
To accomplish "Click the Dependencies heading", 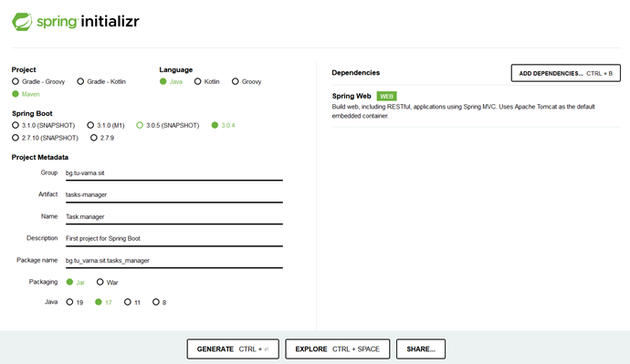I will point(355,73).
